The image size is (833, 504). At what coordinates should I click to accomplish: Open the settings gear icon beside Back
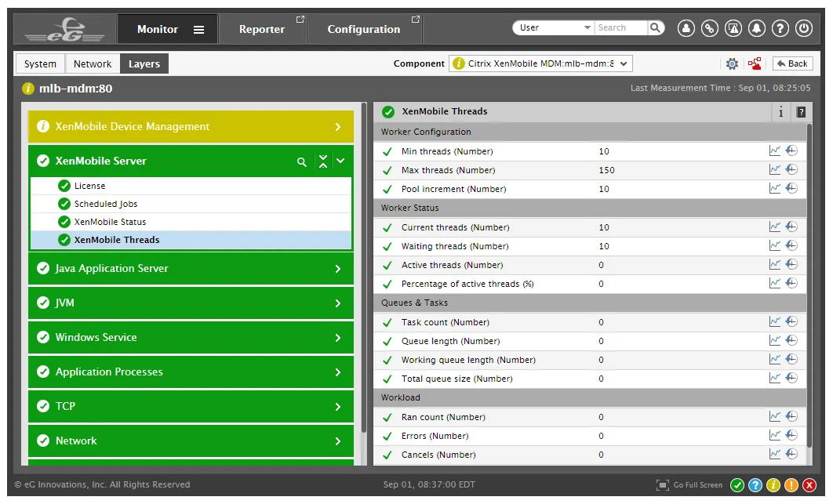click(x=732, y=63)
